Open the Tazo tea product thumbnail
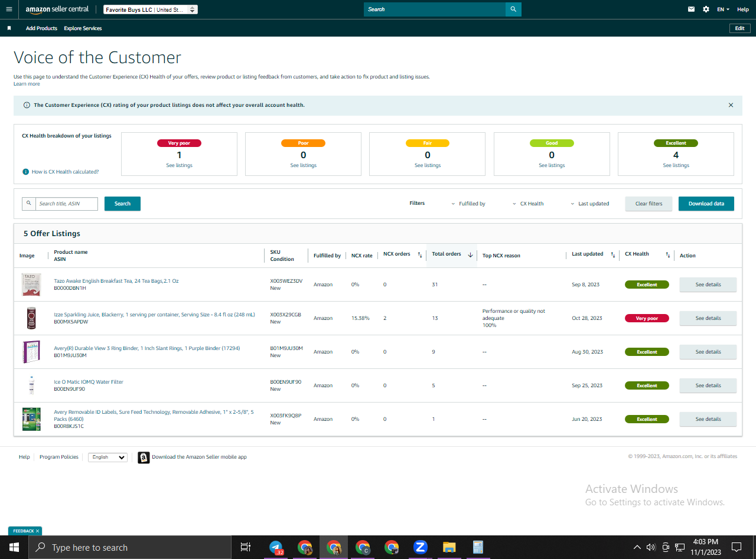 (x=31, y=285)
